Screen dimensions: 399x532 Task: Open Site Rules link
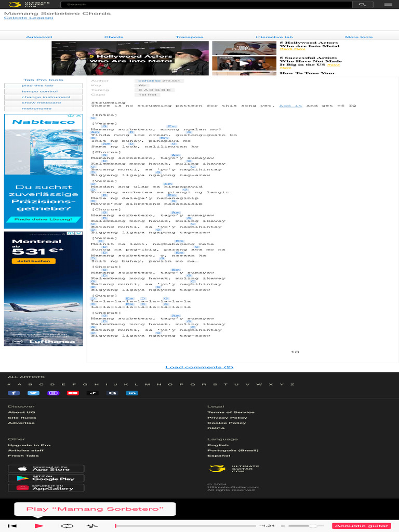[x=22, y=418]
